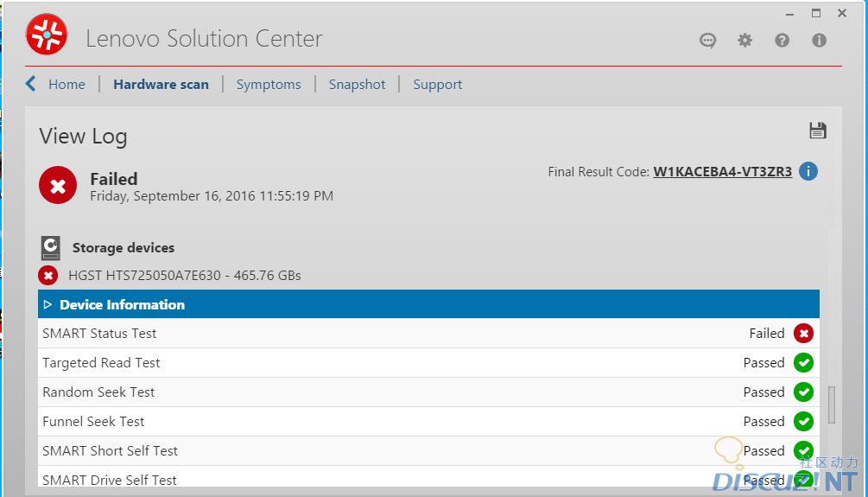Switch to the Snapshot tab

357,84
